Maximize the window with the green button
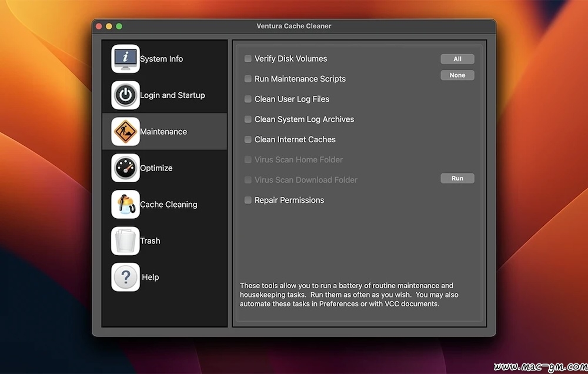The image size is (588, 374). (119, 26)
